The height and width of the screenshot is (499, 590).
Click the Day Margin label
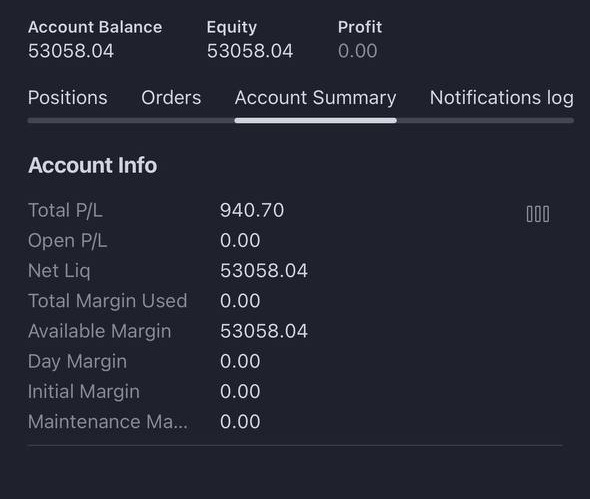(x=77, y=361)
